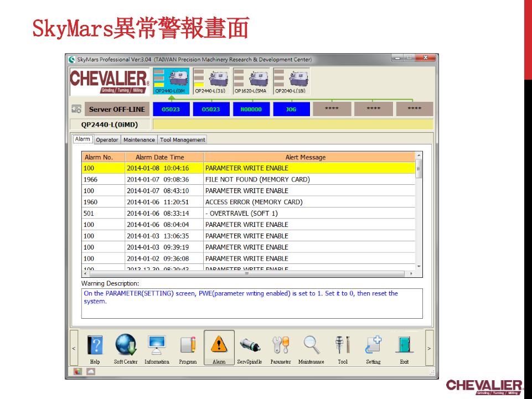The width and height of the screenshot is (532, 399).
Task: Click the Parameter tools icon
Action: [281, 346]
